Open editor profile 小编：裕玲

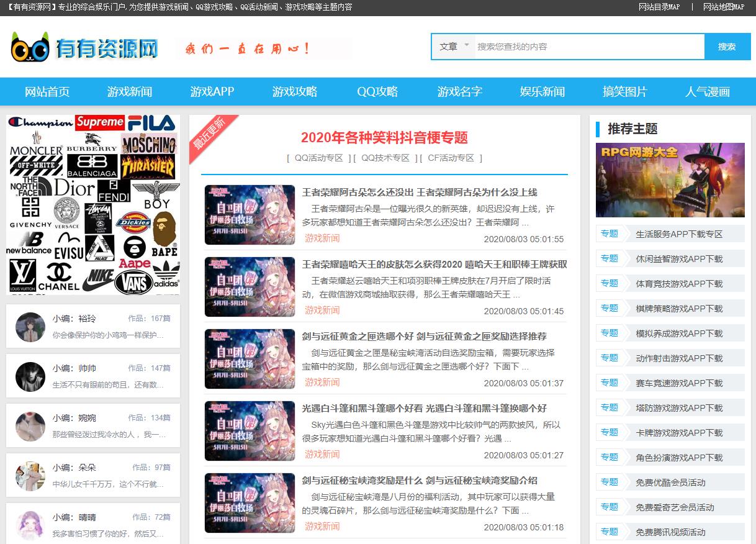tap(74, 319)
